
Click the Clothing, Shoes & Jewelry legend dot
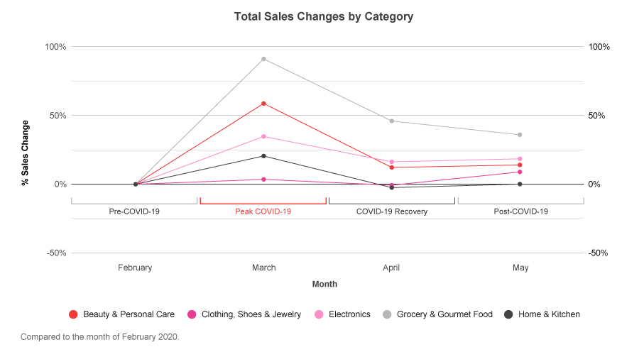[192, 314]
